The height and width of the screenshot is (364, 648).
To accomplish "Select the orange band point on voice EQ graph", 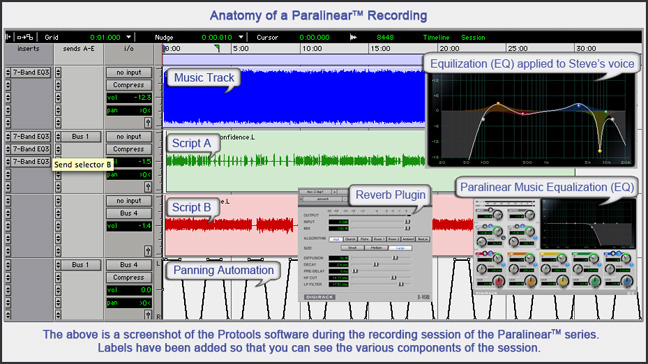I will coord(498,104).
